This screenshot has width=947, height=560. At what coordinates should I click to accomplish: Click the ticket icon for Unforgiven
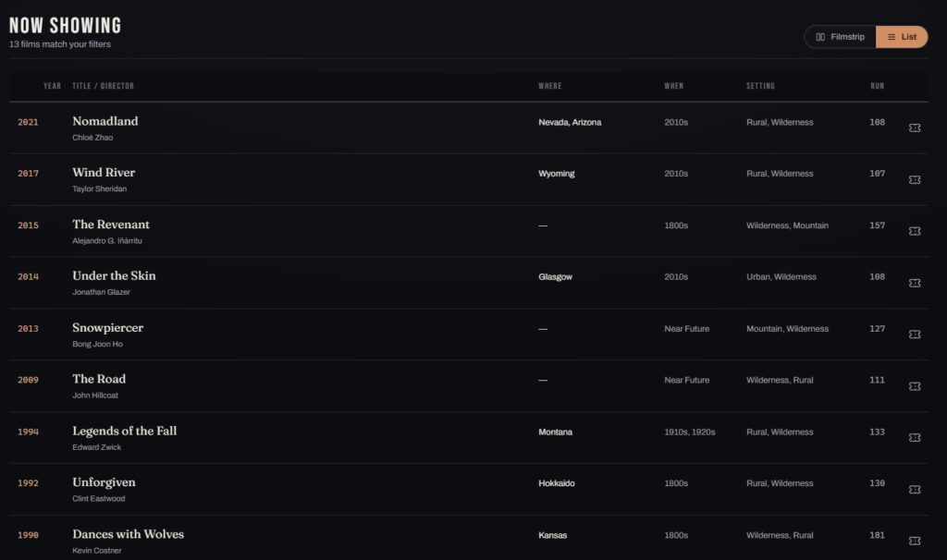pos(915,490)
